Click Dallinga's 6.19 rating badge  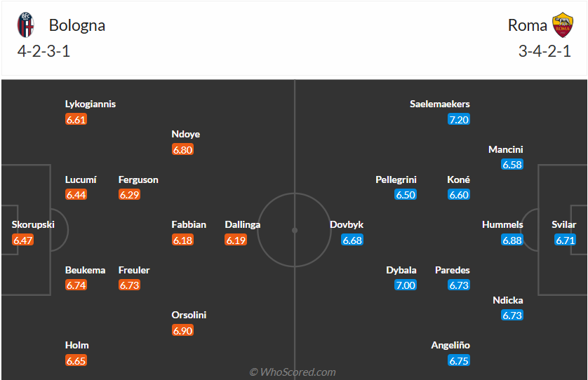[236, 240]
